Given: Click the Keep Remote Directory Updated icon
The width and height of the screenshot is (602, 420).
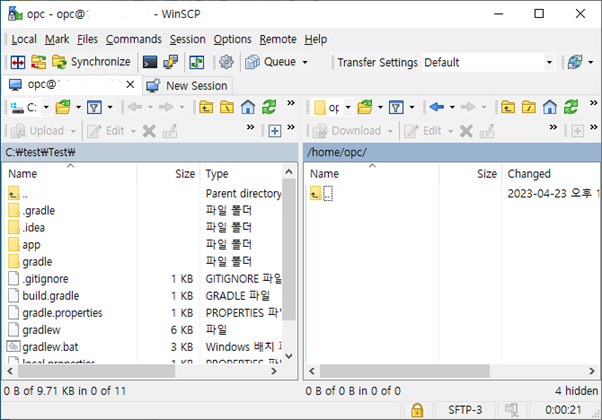Looking at the screenshot, I should point(197,62).
